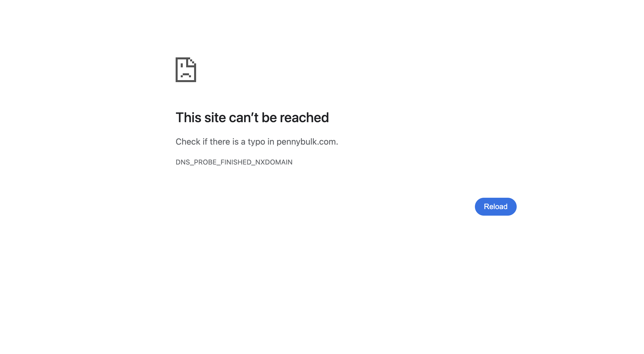Reload the page with the Reload button
Viewport: 644px width, 354px height.
click(496, 207)
